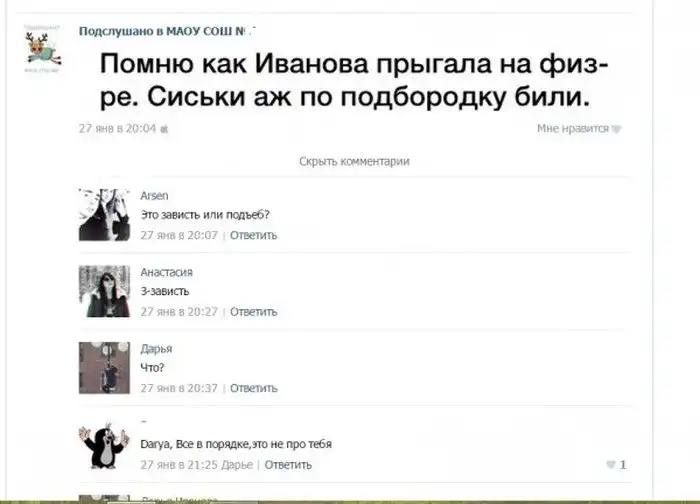
Task: Click the reindeer group avatar icon
Action: pos(42,49)
